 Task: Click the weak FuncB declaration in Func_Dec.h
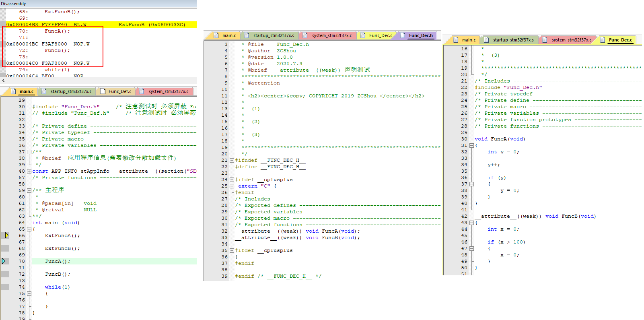point(297,237)
